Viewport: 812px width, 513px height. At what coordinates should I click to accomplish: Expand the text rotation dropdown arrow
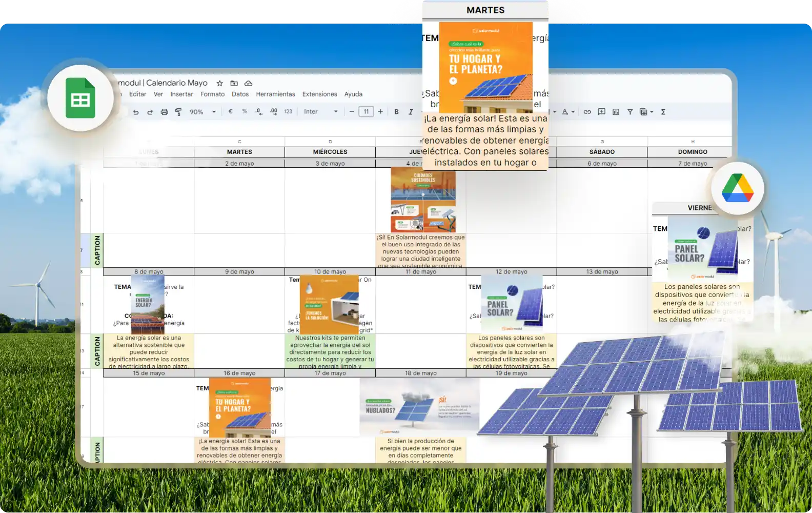click(x=573, y=112)
